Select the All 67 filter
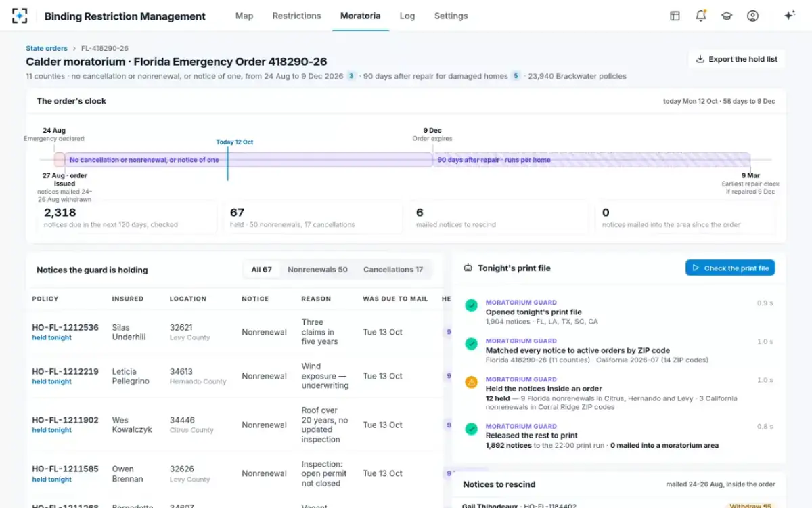Image resolution: width=812 pixels, height=508 pixels. pos(261,270)
